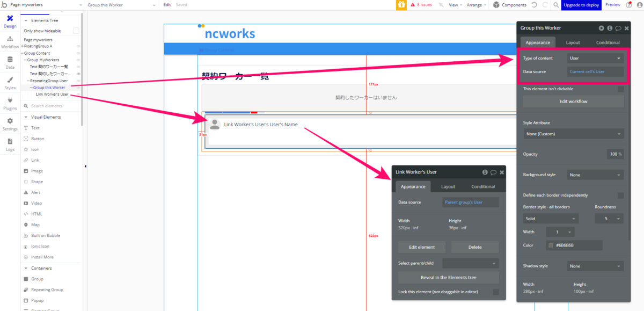Switch to Layout tab in Link Worker's User panel
The height and width of the screenshot is (311, 644).
point(448,186)
